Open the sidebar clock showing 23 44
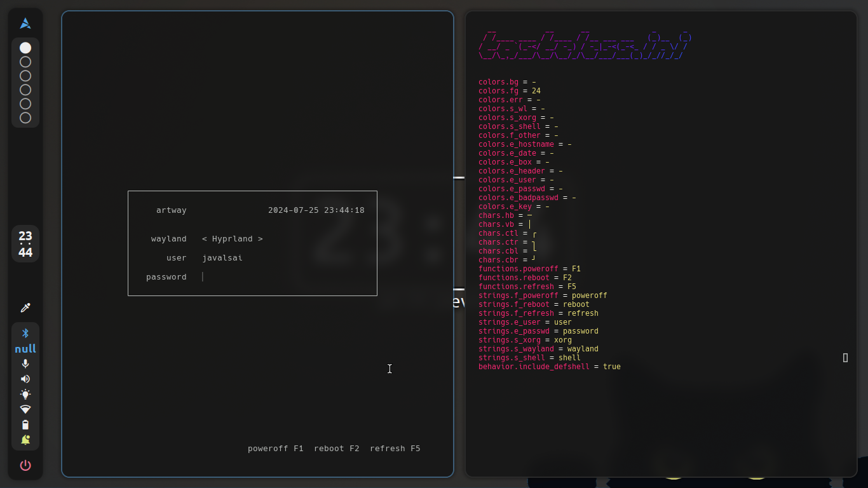 click(x=25, y=244)
